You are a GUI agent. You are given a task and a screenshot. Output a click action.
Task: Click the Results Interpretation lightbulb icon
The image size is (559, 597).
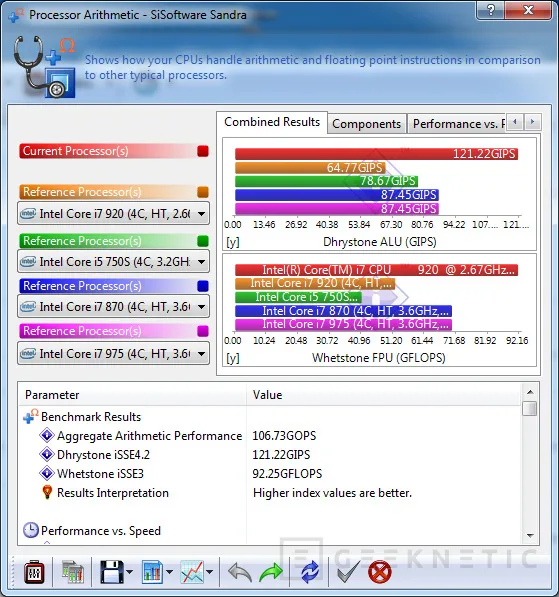[x=47, y=492]
